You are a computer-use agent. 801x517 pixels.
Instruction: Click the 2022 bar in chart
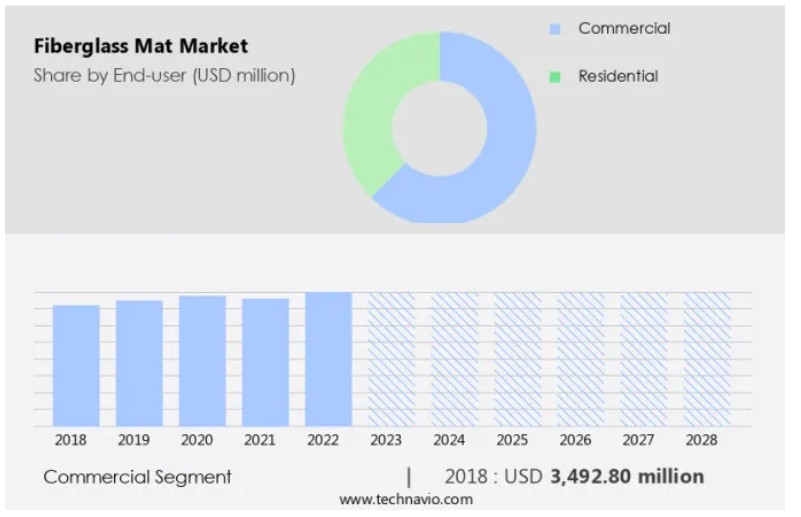coord(328,359)
